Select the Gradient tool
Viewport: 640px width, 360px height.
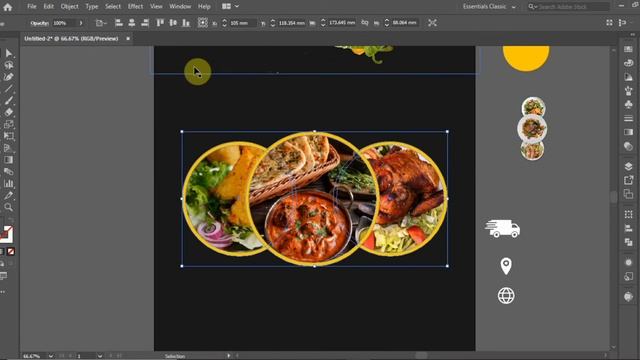pos(9,160)
